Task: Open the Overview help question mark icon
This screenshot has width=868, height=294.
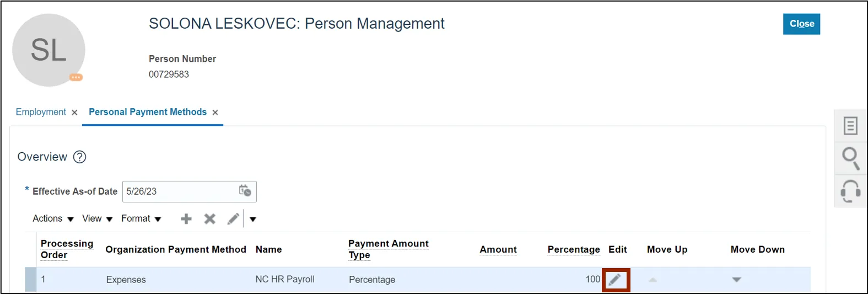Action: [x=80, y=157]
